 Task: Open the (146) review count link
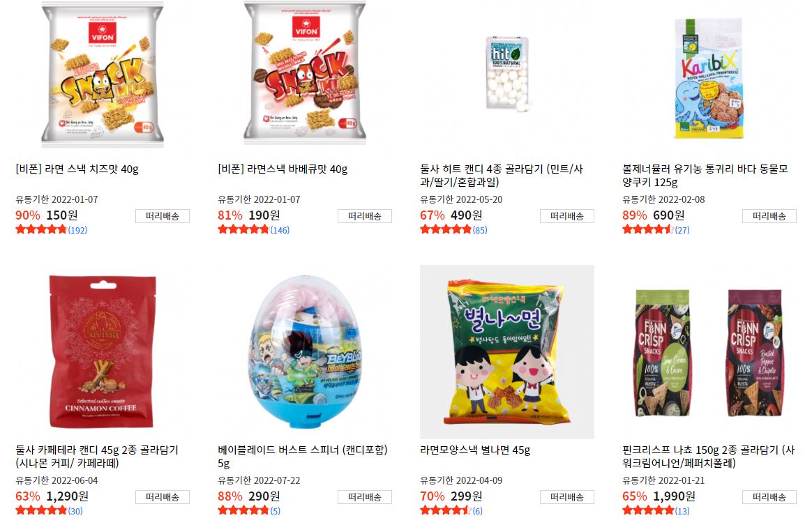point(280,230)
